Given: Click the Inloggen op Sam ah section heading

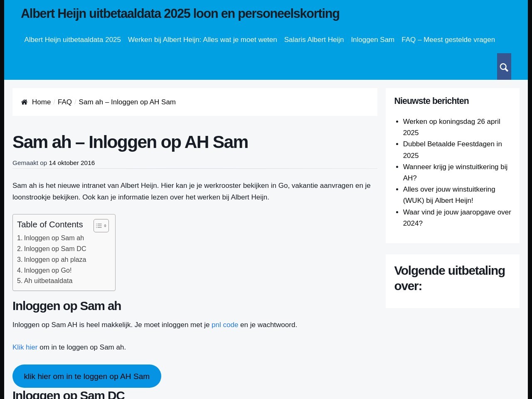Looking at the screenshot, I should point(67,306).
